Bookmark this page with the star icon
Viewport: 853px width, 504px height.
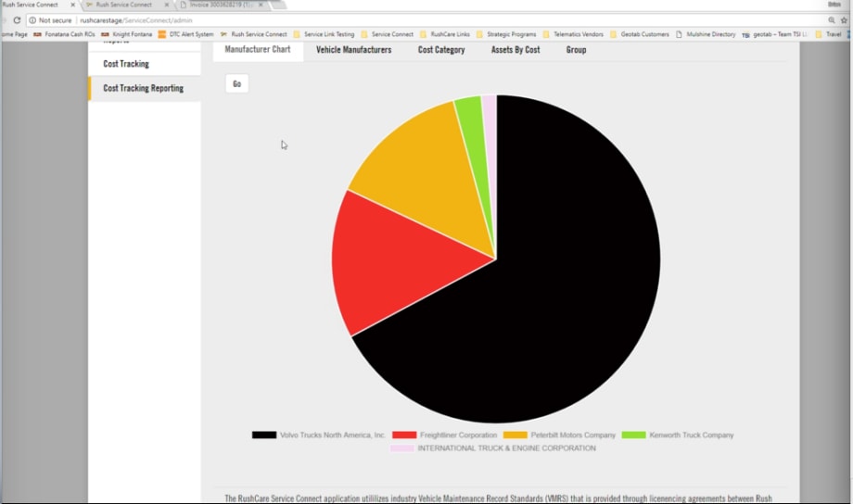[x=844, y=20]
